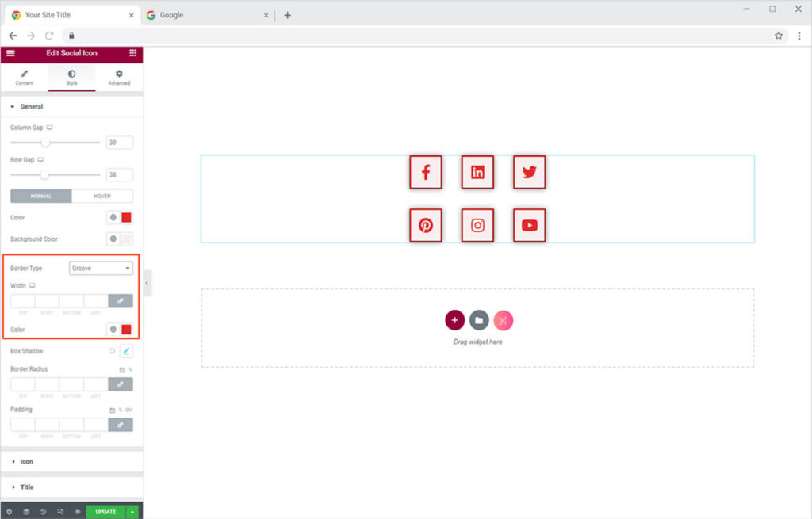Switch to the Advanced tab
This screenshot has height=519, width=812.
119,77
